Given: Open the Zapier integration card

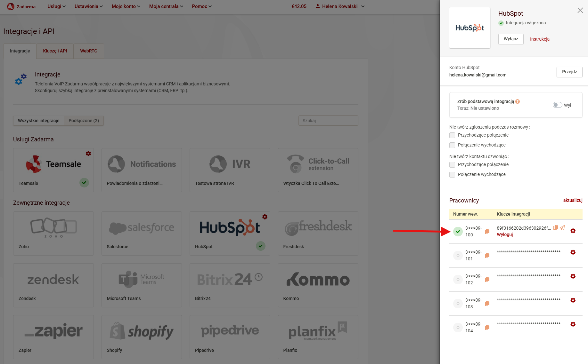Looking at the screenshot, I should pyautogui.click(x=53, y=337).
